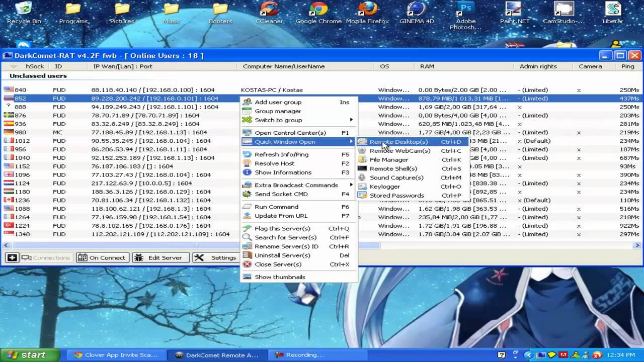Select the KOSTAS-PC / Kostas cell
The width and height of the screenshot is (644, 362).
click(272, 90)
